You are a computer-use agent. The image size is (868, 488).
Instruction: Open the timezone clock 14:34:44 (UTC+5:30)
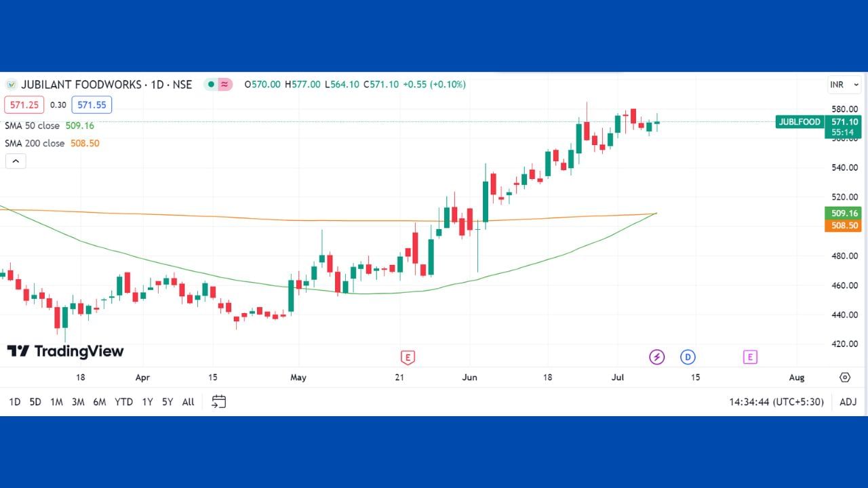point(776,402)
